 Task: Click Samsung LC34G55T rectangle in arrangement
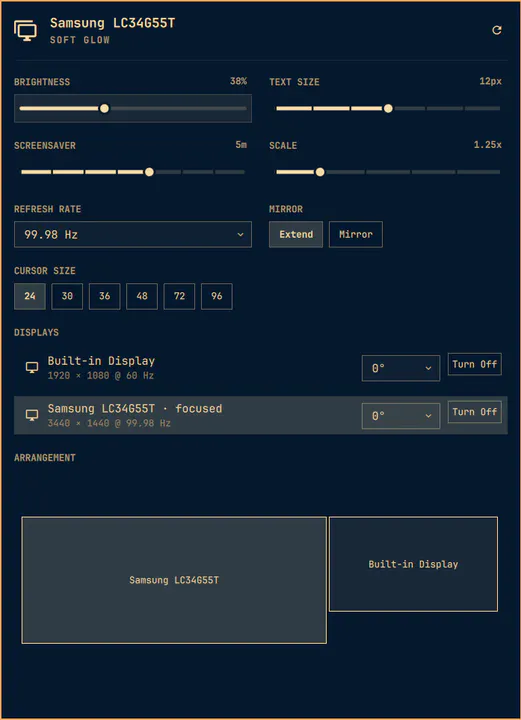tap(174, 580)
